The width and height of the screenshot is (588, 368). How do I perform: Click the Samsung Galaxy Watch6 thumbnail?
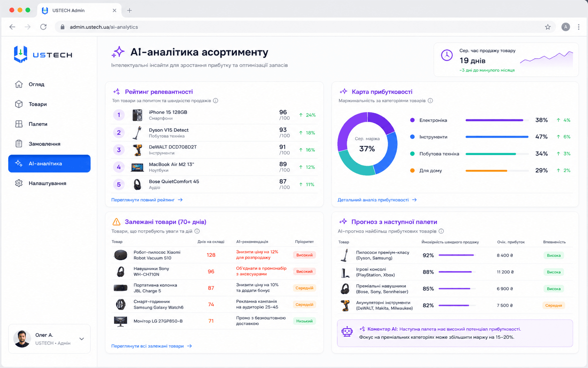click(x=120, y=305)
